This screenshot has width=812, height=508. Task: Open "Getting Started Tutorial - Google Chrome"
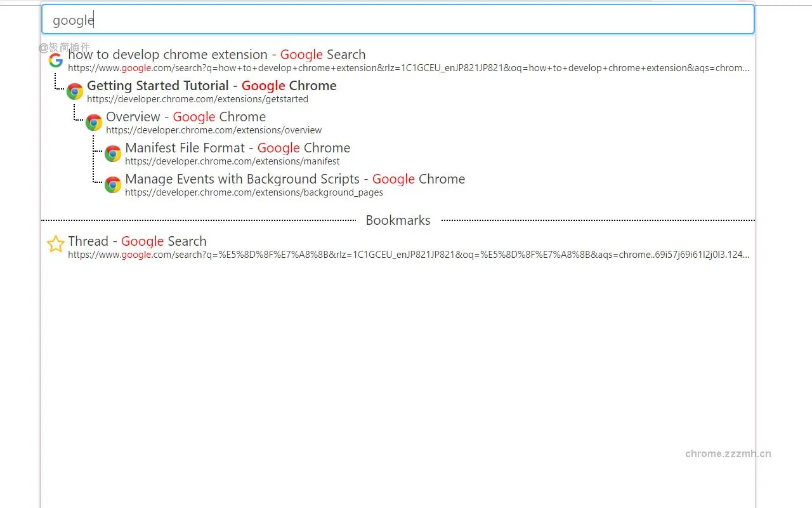point(212,86)
